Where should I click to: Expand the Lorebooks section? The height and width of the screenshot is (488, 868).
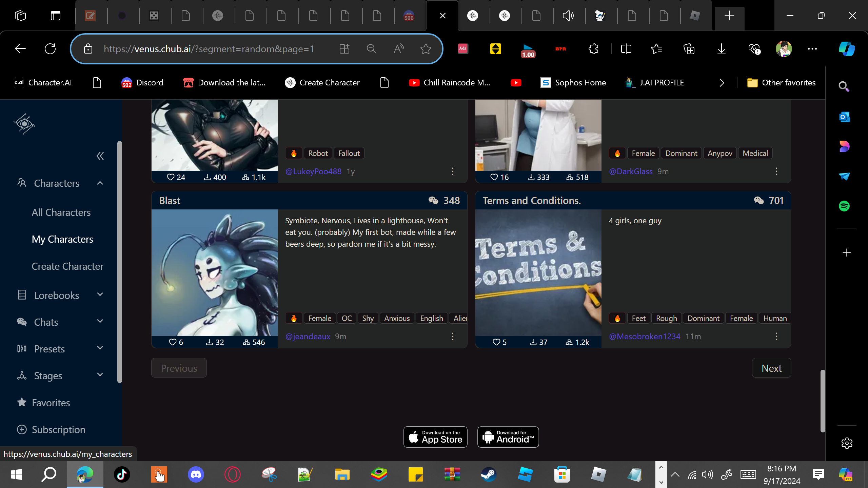[x=100, y=295]
